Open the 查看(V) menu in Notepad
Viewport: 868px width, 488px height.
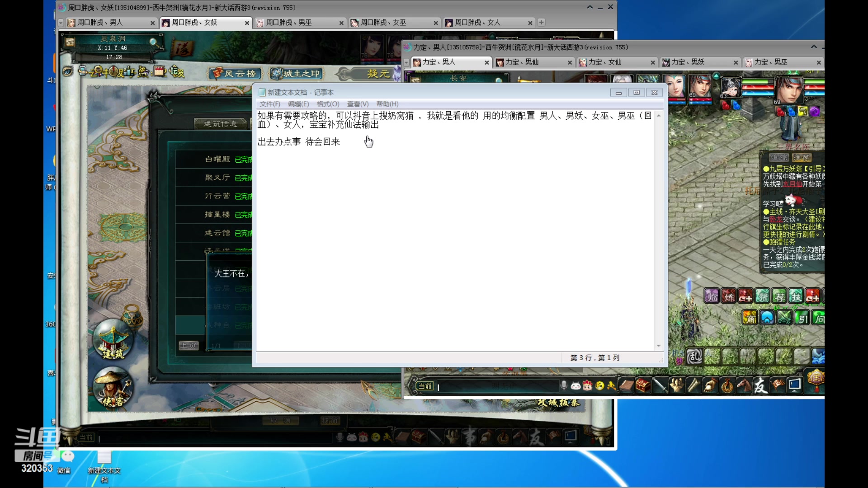358,104
